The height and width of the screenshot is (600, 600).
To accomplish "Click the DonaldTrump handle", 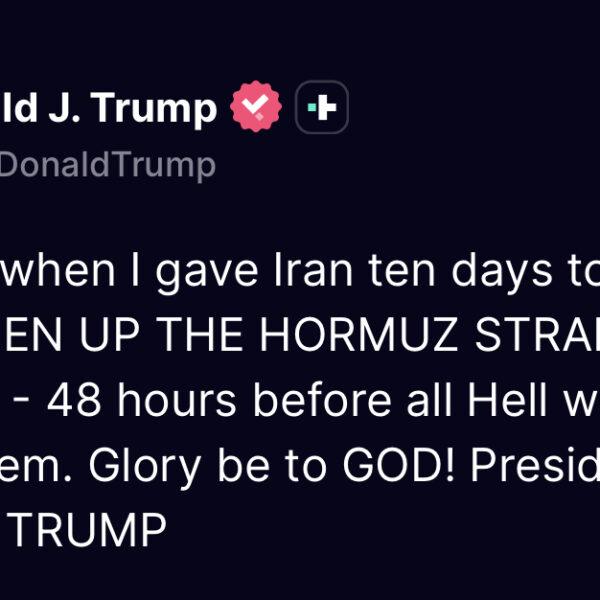I will point(107,165).
